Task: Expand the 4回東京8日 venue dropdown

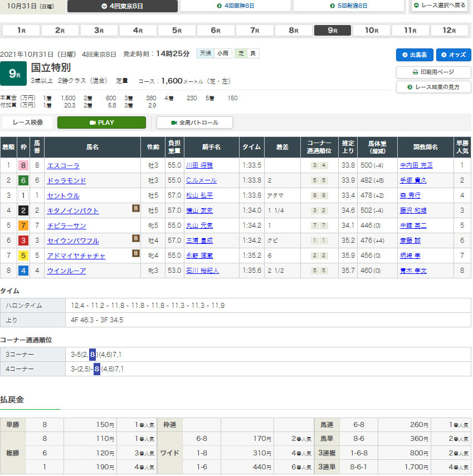Action: pyautogui.click(x=123, y=6)
